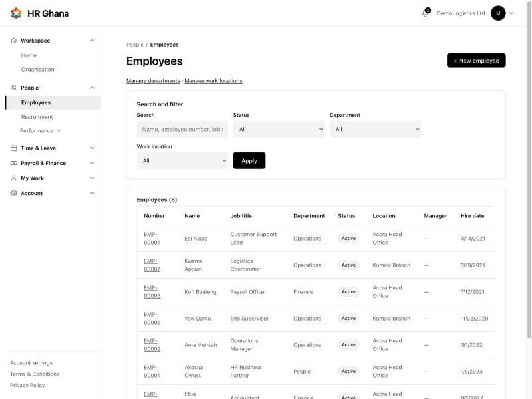
Task: Click the Kofi Boateng name cell
Action: coord(200,291)
